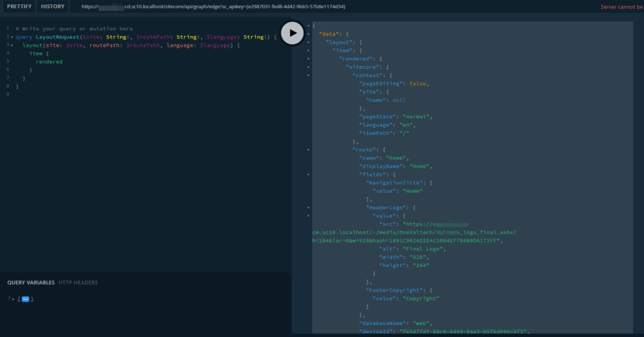Collapse the "fields" node in response

point(308,174)
